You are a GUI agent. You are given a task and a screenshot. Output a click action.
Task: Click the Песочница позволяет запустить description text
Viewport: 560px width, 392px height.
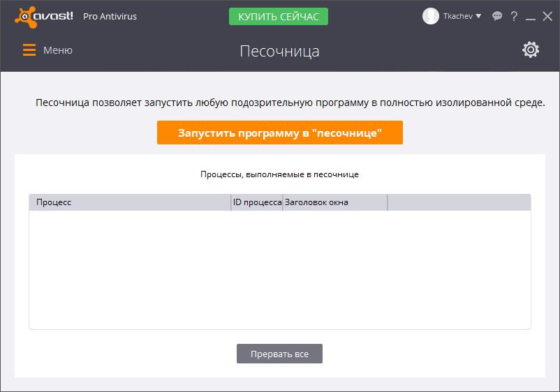(290, 103)
